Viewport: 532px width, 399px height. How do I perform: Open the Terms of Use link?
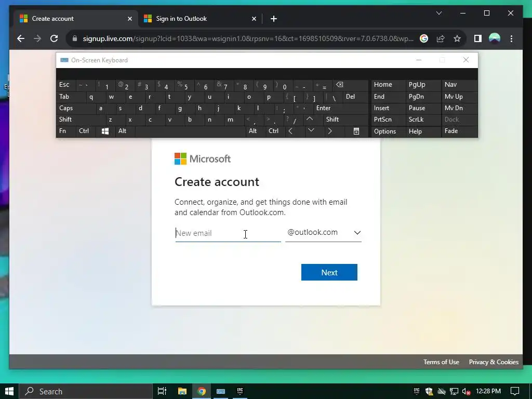441,362
